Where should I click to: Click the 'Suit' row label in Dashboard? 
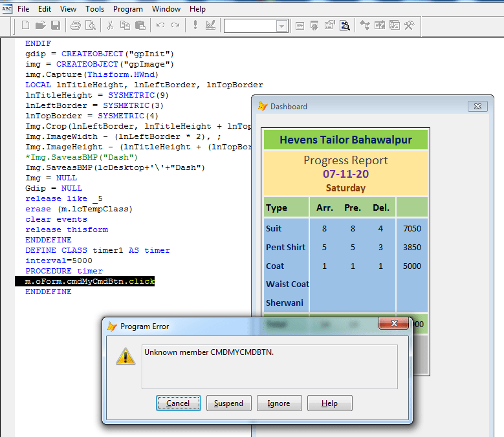[x=274, y=229]
